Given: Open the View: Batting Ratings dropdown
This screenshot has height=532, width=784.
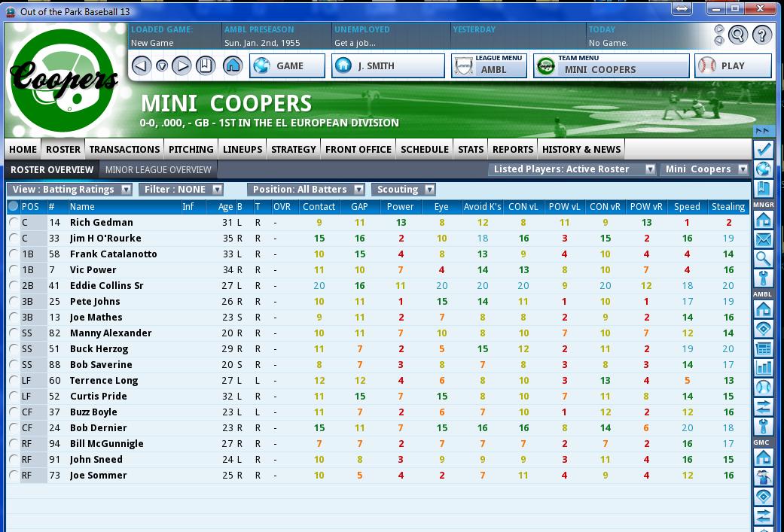Looking at the screenshot, I should [69, 190].
